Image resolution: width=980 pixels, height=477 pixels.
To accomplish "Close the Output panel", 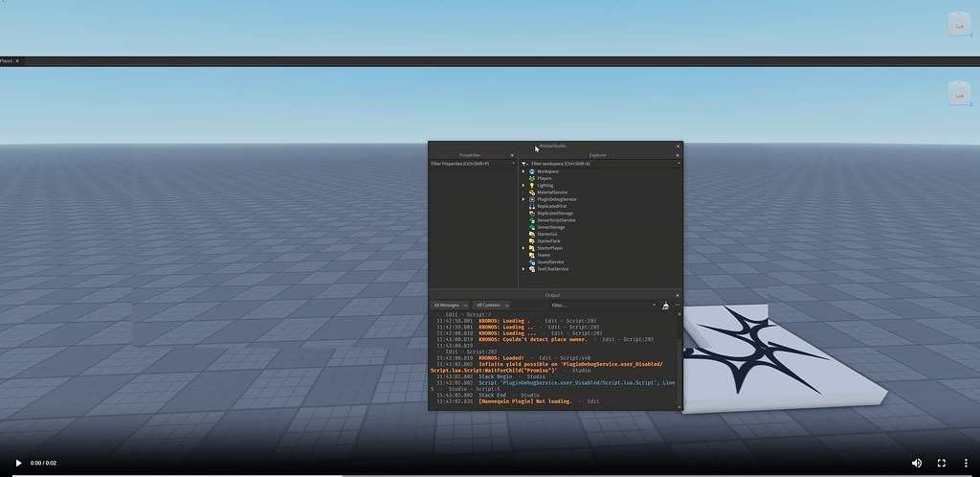I will point(679,295).
